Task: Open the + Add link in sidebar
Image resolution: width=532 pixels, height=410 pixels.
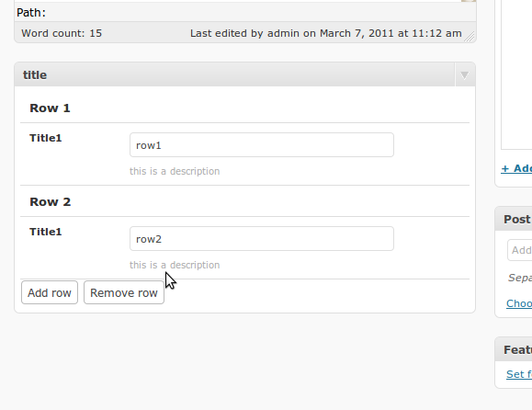Action: tap(516, 168)
